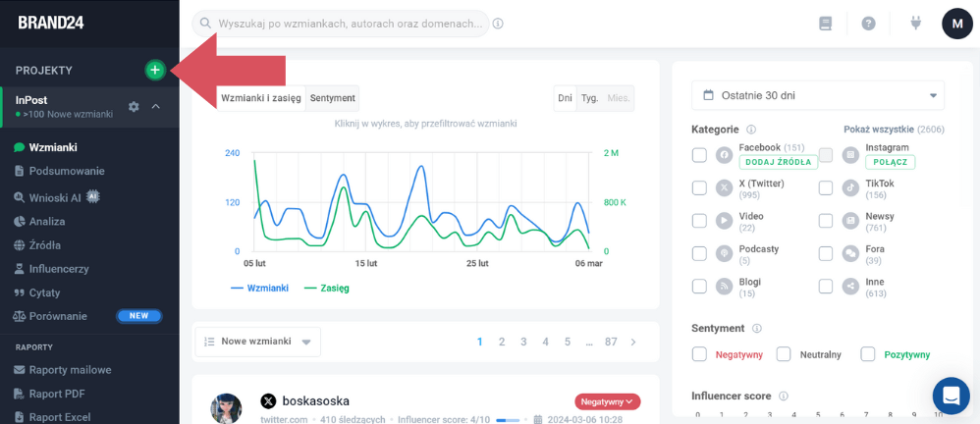Focus the mentions search field

(x=341, y=24)
